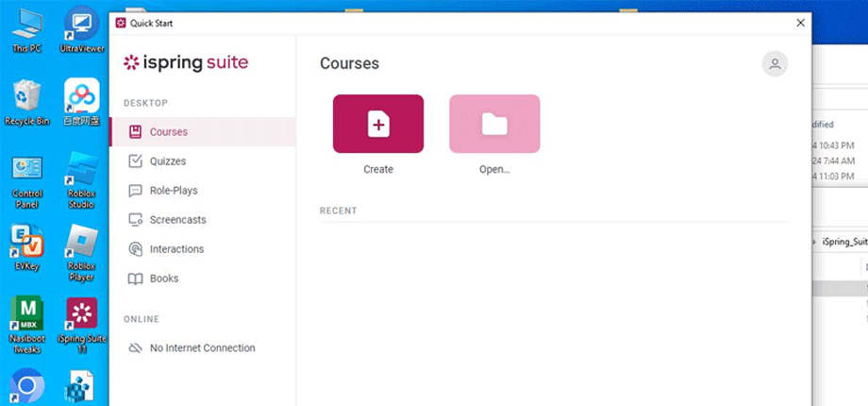Click the Books open-book icon

pos(135,279)
